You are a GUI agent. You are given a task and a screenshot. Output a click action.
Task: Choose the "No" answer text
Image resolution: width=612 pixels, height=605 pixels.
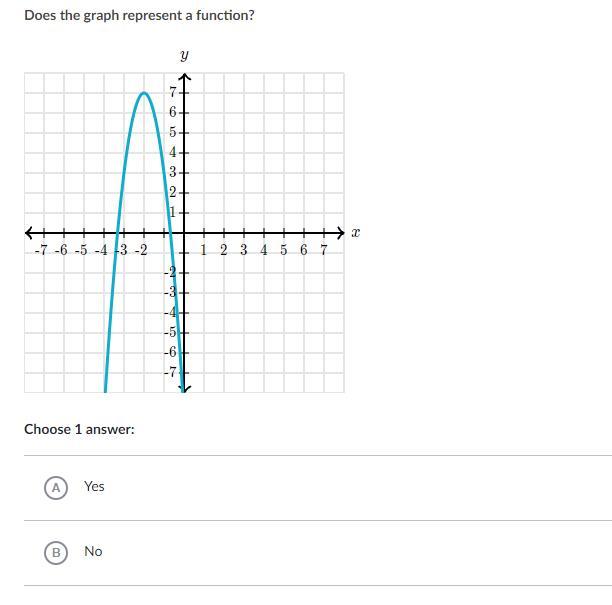click(x=93, y=552)
